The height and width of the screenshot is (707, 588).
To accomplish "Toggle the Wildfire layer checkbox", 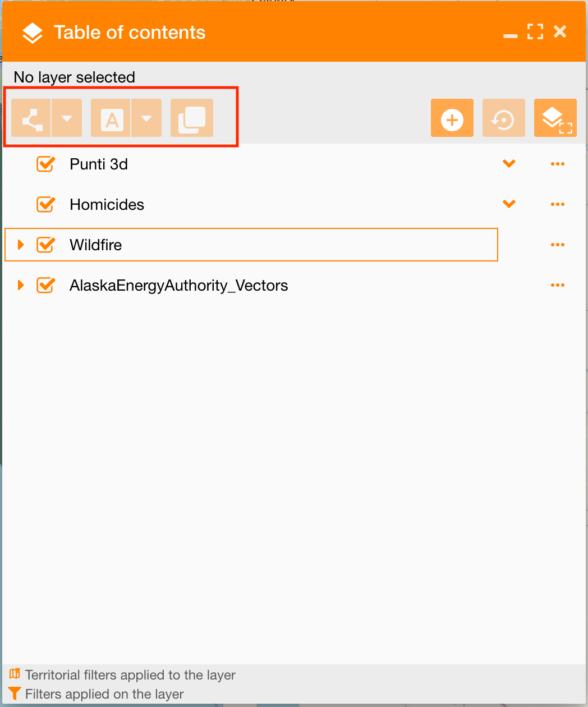I will pos(45,245).
